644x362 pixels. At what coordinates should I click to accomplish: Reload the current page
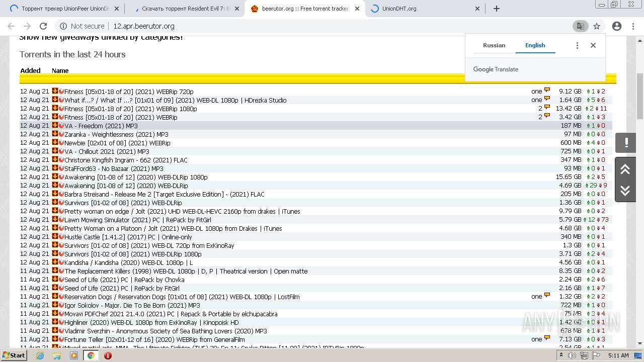(43, 26)
